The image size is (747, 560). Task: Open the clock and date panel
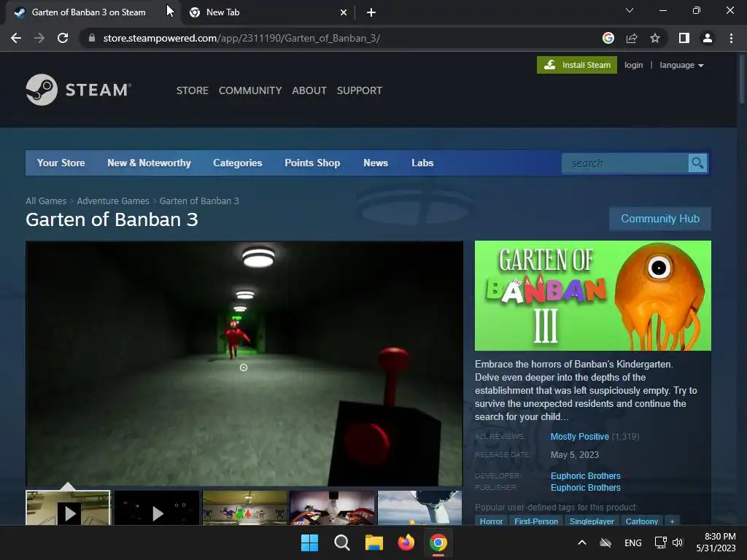coord(716,542)
